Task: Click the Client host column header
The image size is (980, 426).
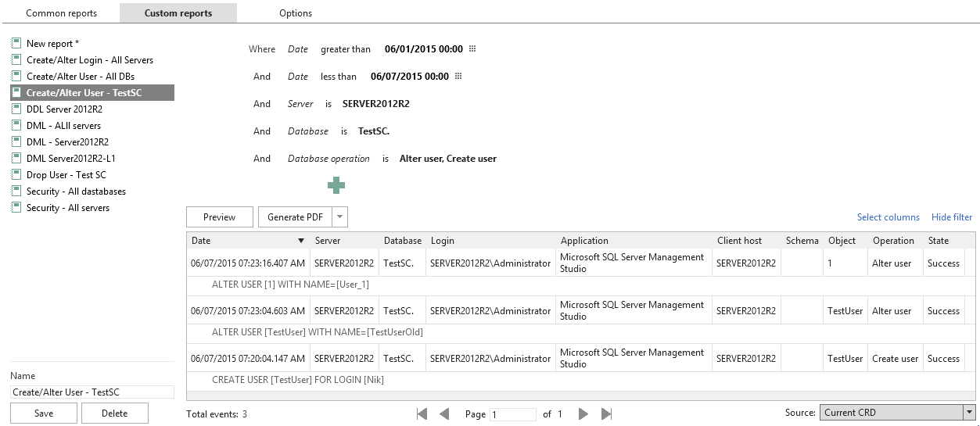Action: click(747, 241)
